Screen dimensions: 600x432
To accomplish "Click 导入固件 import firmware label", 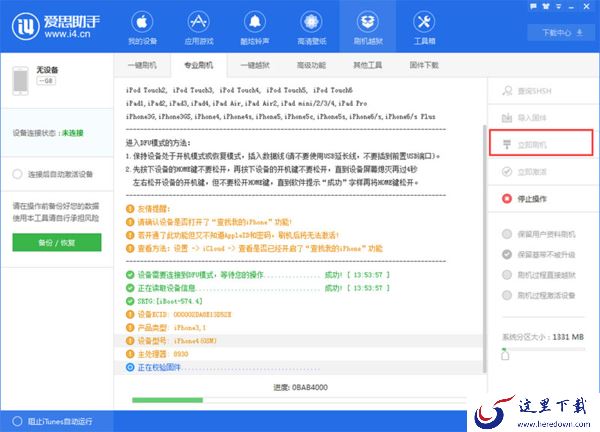I will pos(532,117).
